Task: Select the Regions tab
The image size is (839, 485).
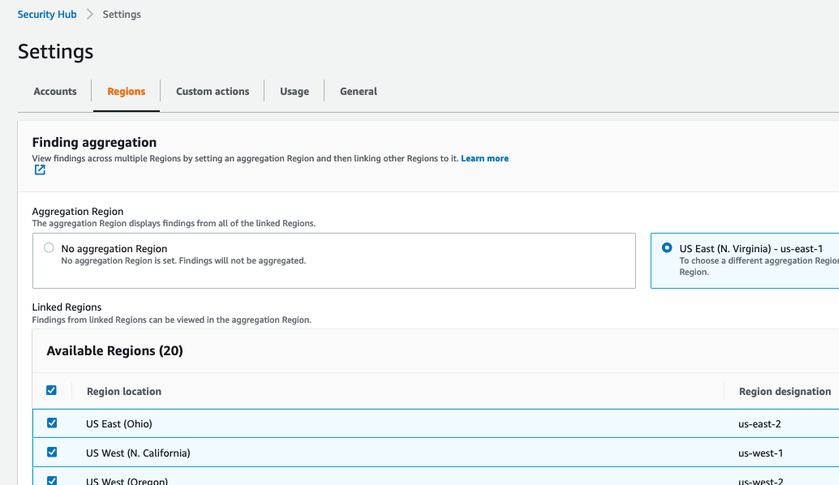Action: point(126,92)
